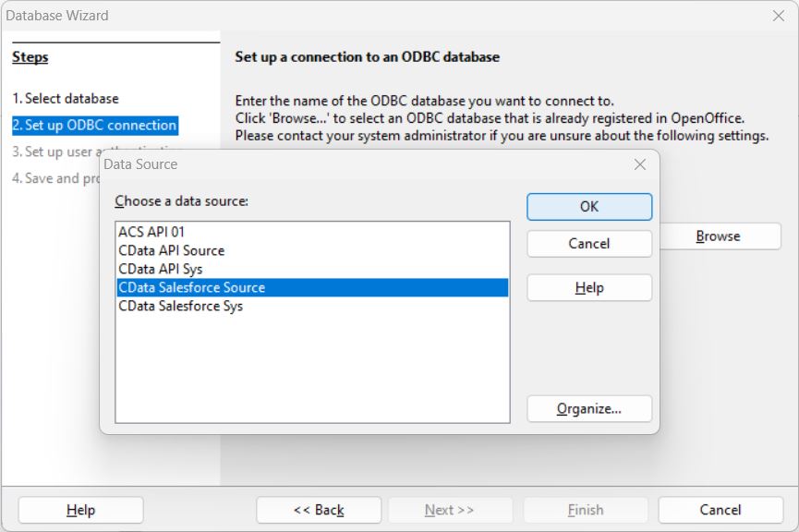Image resolution: width=799 pixels, height=532 pixels.
Task: Click the Organize... button
Action: click(589, 409)
